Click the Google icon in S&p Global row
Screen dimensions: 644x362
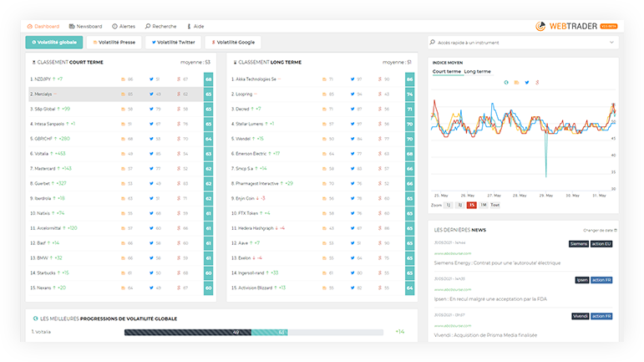click(179, 109)
